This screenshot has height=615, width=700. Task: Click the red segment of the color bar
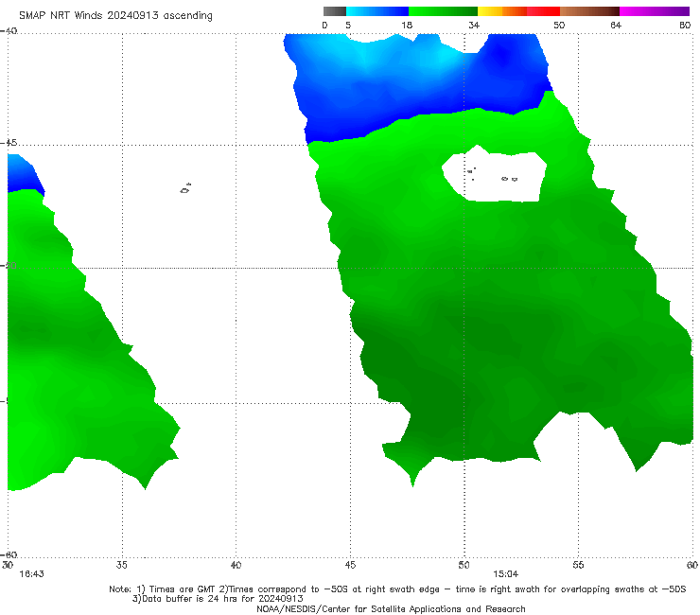click(543, 11)
